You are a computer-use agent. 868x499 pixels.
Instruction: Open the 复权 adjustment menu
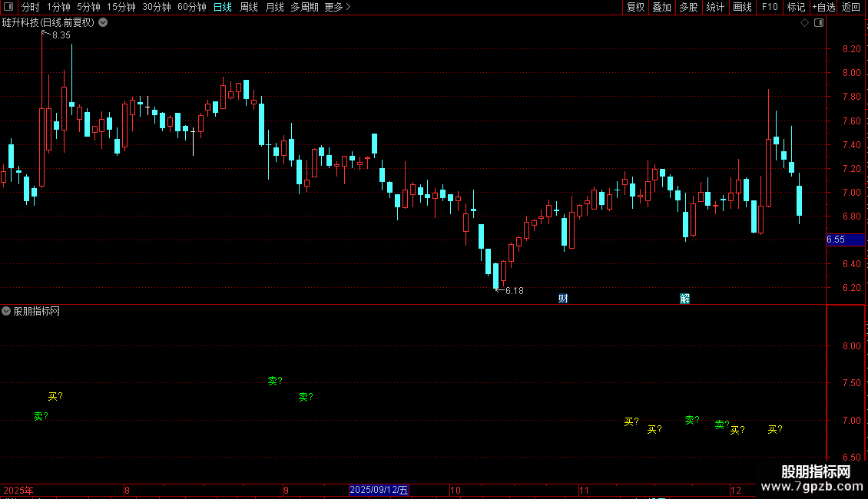click(635, 7)
